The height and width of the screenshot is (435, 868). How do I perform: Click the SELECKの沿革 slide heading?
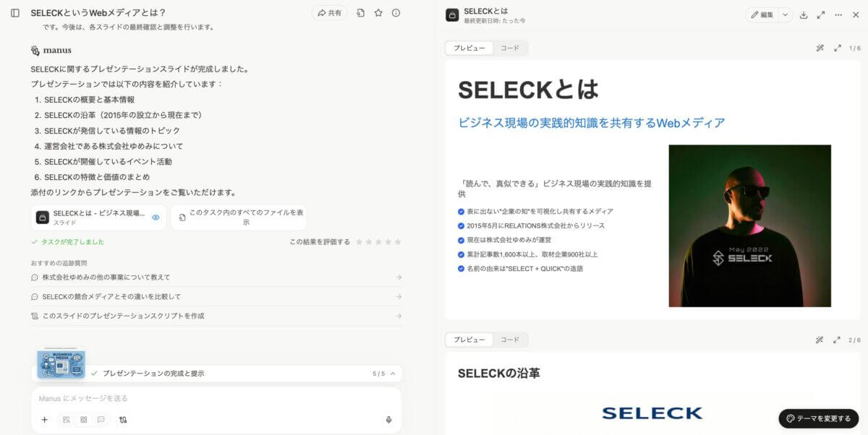(499, 374)
